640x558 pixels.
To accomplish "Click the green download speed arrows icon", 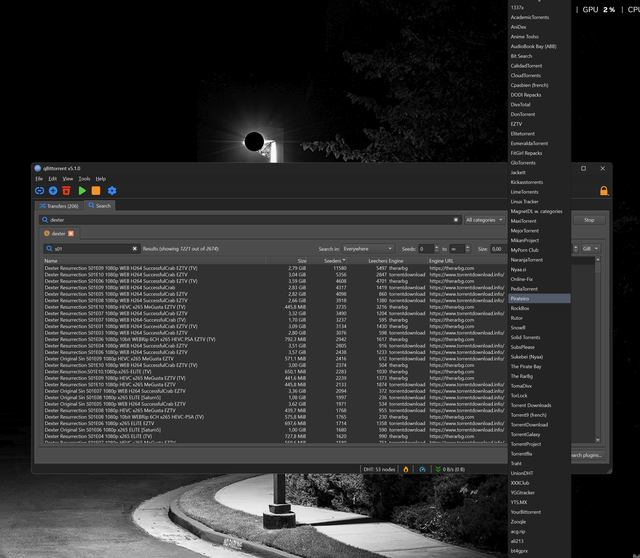I will point(438,469).
